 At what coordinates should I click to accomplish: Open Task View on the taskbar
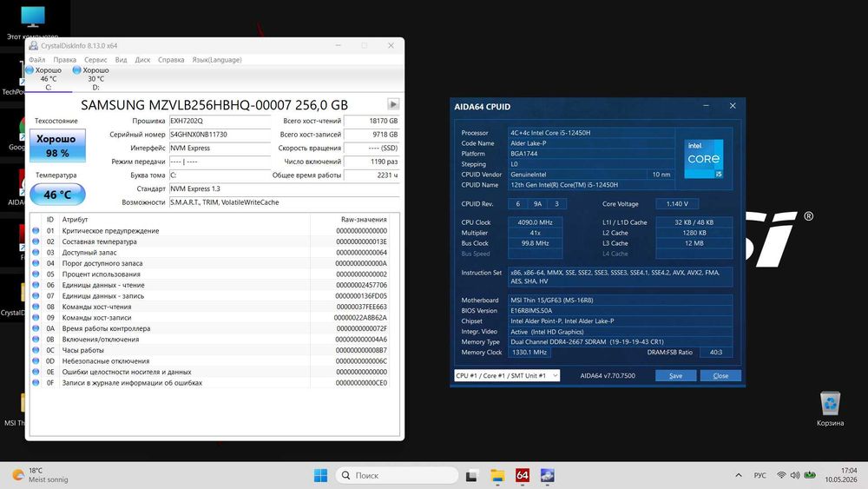[471, 475]
